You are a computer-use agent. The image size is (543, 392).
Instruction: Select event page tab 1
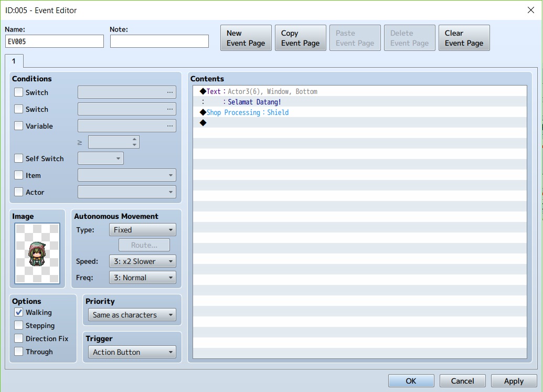[x=14, y=61]
